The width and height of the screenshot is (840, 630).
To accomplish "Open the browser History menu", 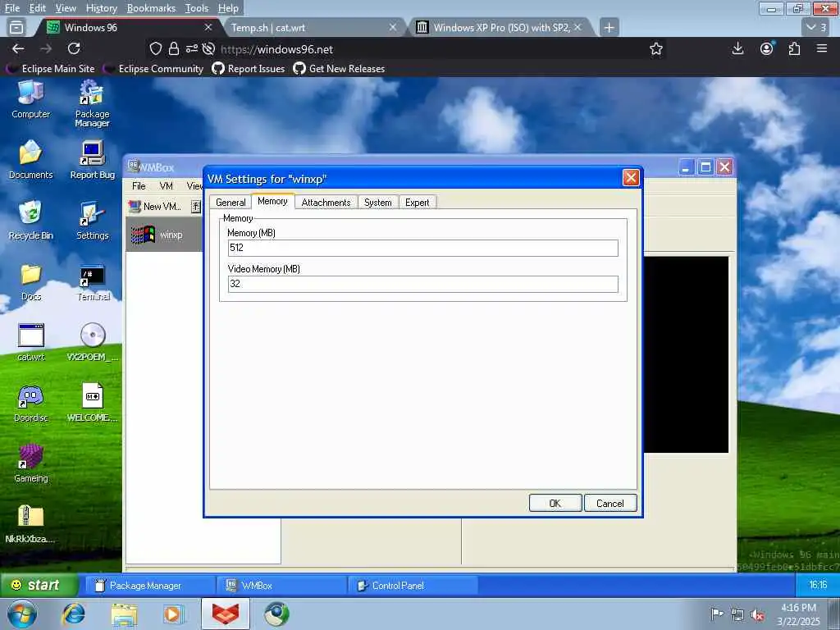I will click(x=101, y=8).
